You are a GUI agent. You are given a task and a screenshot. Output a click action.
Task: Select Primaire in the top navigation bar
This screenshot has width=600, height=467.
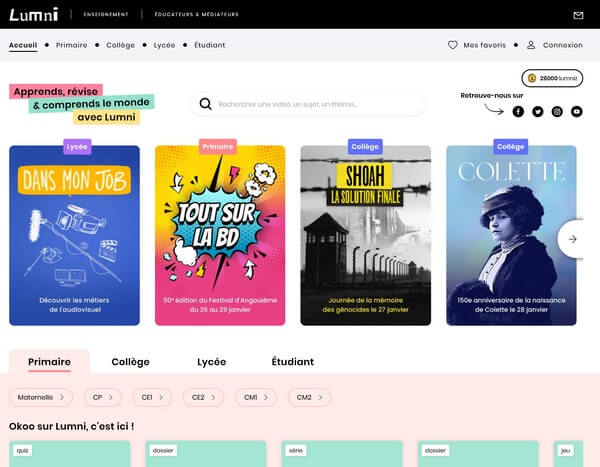coord(72,45)
